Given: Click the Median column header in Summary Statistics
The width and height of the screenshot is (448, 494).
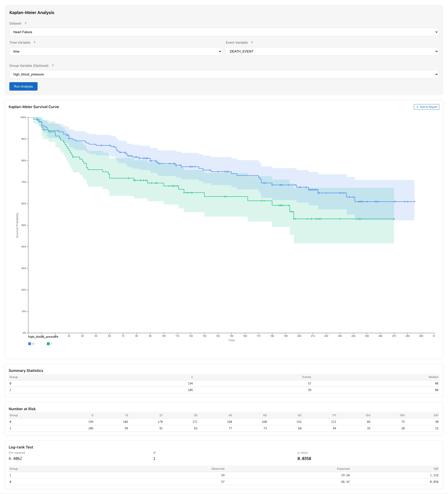Looking at the screenshot, I should (433, 377).
